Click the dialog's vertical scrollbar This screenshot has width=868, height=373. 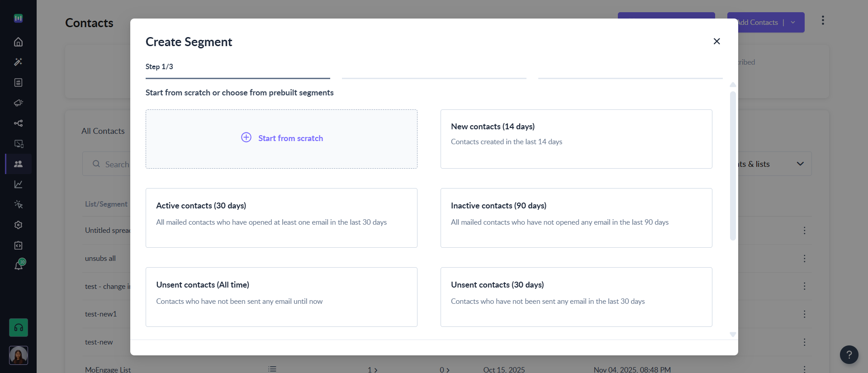733,166
